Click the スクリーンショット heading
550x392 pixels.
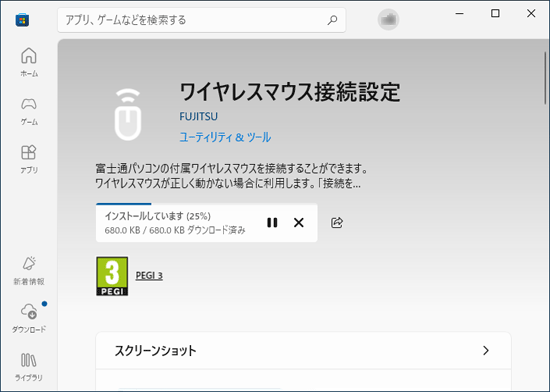click(x=155, y=351)
